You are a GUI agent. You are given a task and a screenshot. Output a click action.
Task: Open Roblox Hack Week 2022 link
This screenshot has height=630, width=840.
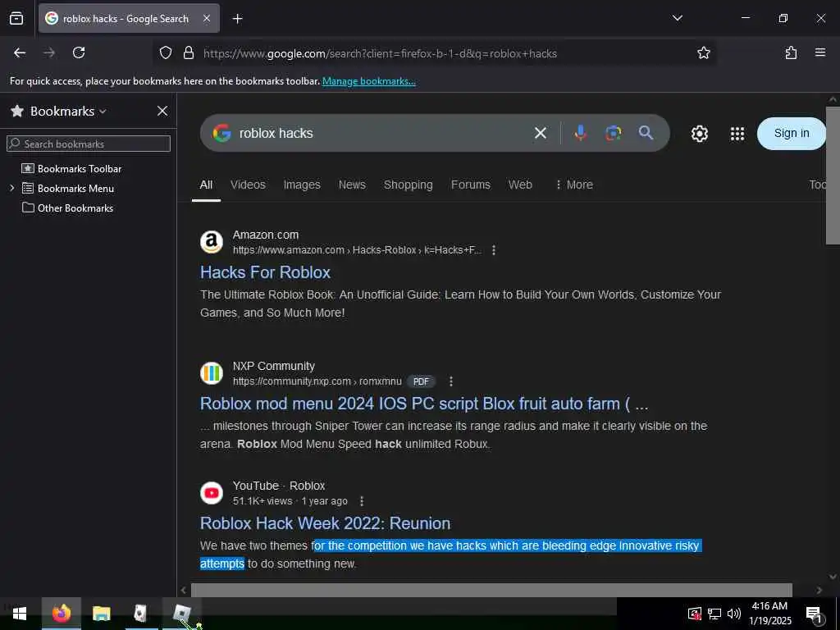[x=325, y=523]
